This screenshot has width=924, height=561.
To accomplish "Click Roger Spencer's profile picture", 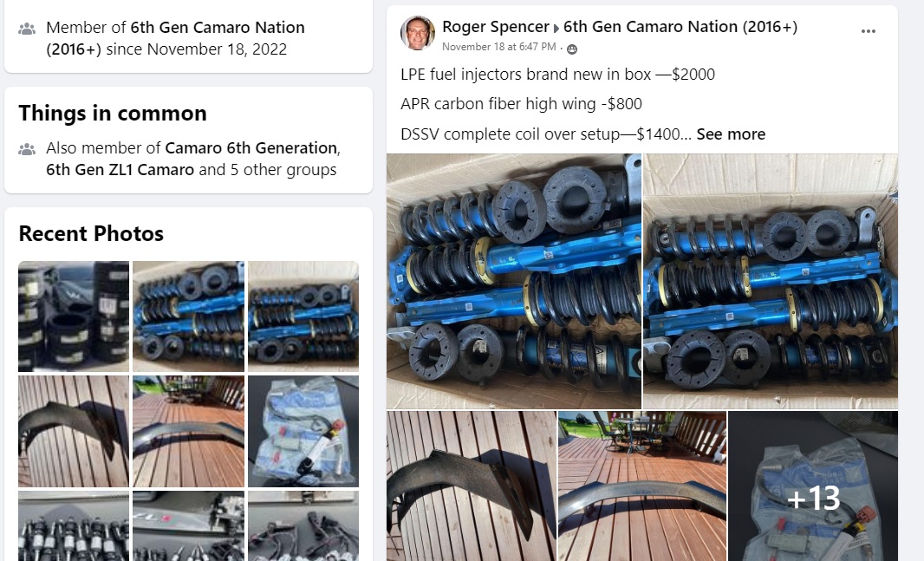I will tap(417, 33).
